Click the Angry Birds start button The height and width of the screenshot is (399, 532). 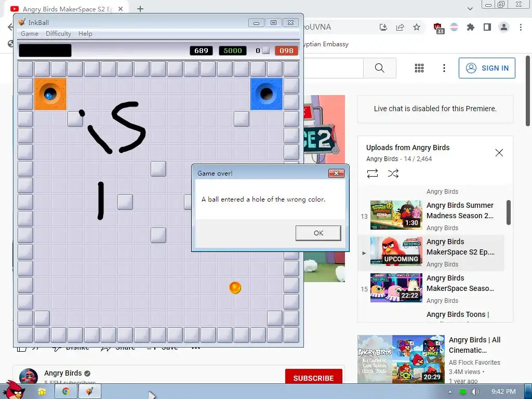[14, 390]
